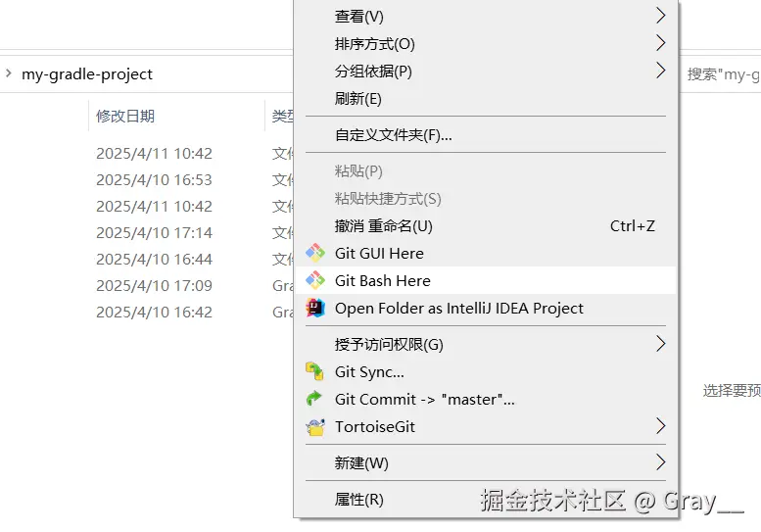
Task: Click the Git GUI Here icon
Action: (x=315, y=253)
